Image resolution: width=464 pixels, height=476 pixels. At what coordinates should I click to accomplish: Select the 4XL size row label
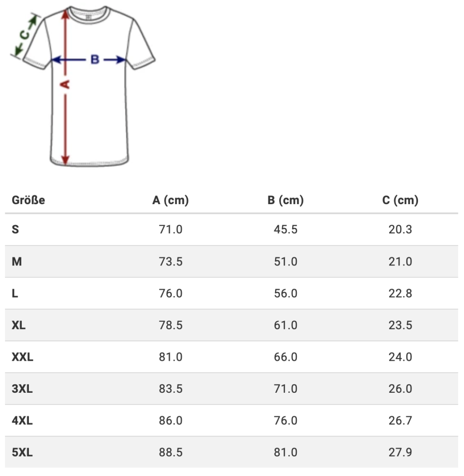(x=22, y=421)
